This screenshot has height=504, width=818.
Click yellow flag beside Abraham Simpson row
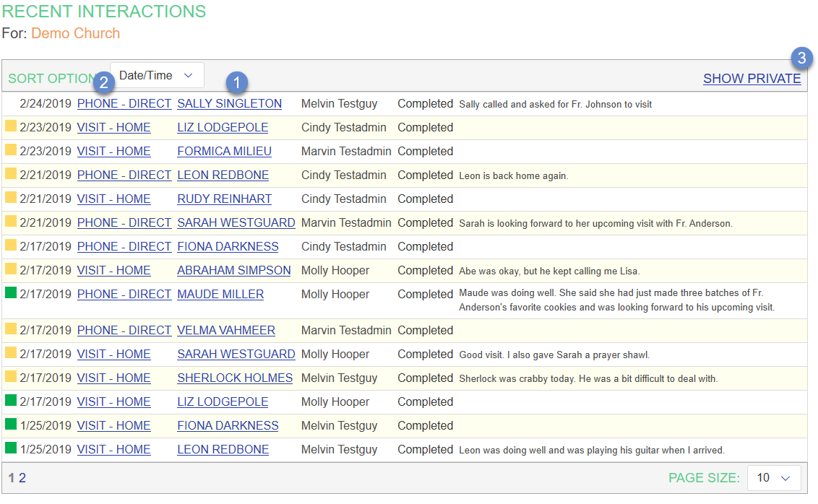11,270
